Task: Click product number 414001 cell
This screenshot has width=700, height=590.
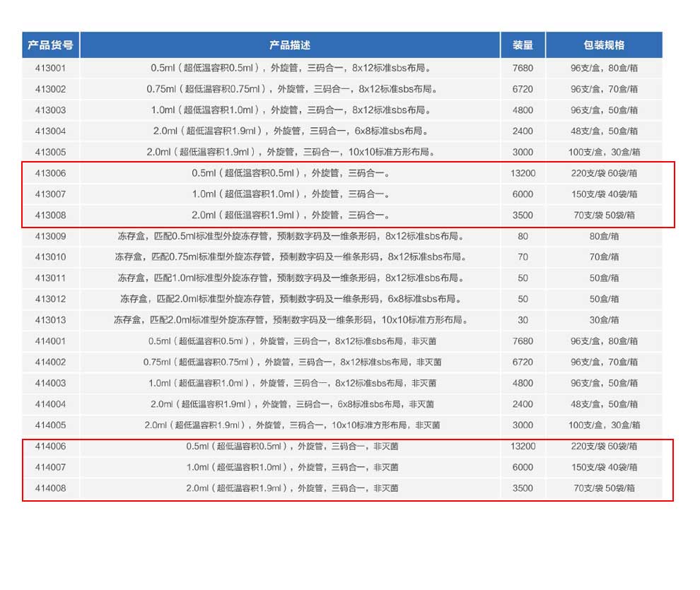Action: [50, 341]
